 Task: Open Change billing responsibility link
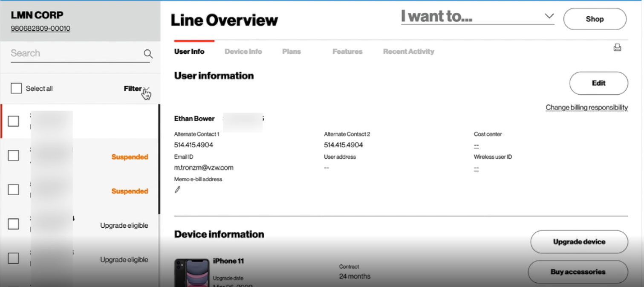click(586, 107)
